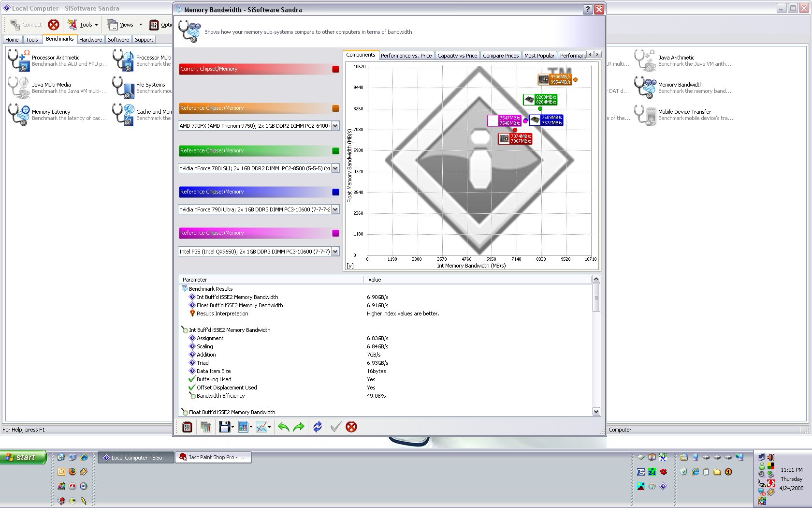Select the Capacity vs Price tab
Viewport: 812px width, 508px height.
457,56
